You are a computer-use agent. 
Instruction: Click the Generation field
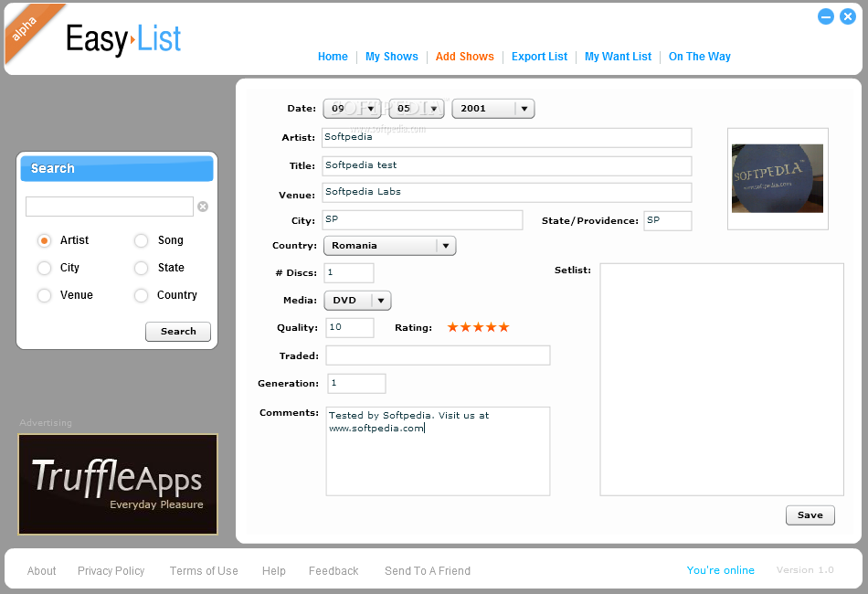point(356,384)
